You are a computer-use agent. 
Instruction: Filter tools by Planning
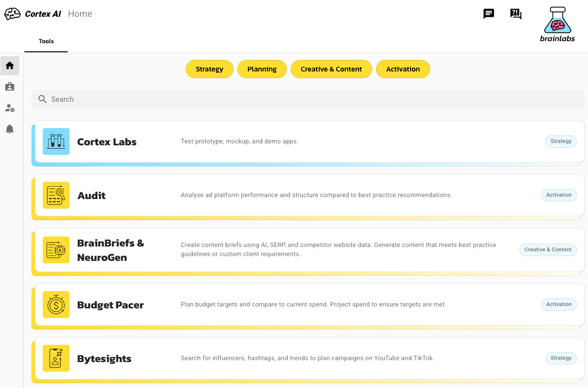coord(262,69)
